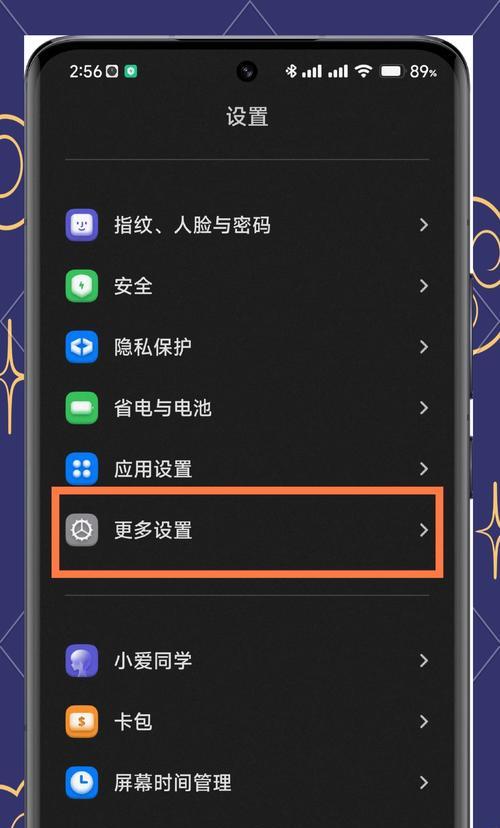The image size is (500, 828).
Task: Tap the purple 小爱同学 assistant icon
Action: (81, 661)
